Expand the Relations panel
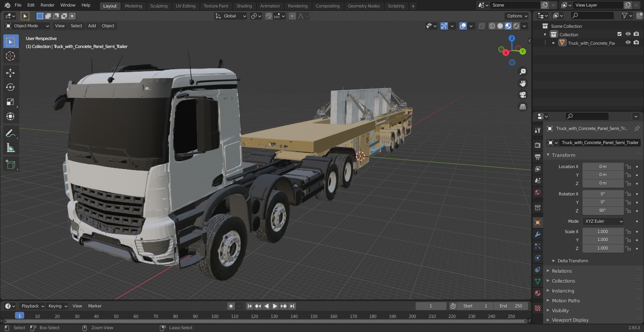Screen dimensions: 644x332 click(561, 271)
